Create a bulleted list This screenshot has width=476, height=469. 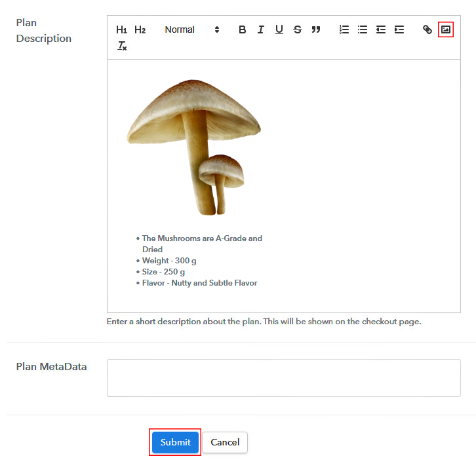pos(363,29)
